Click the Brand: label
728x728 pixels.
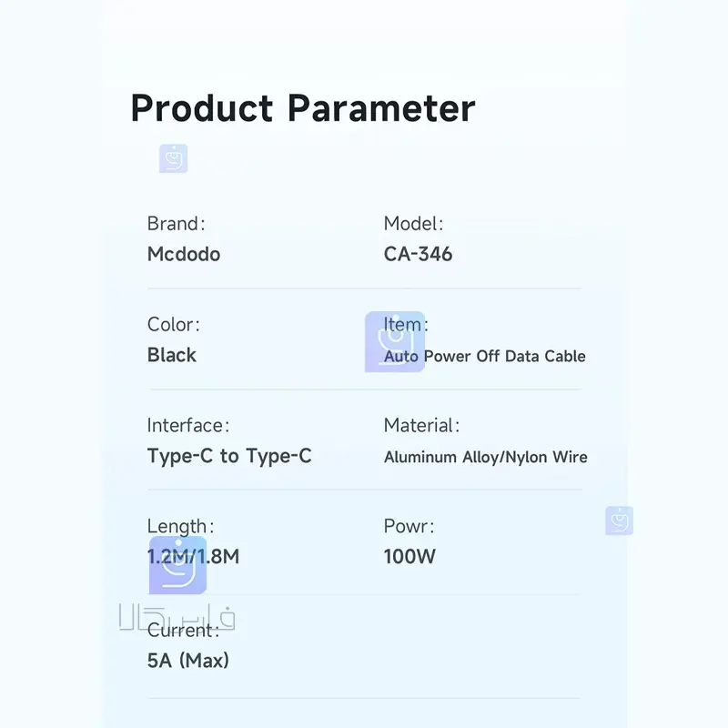click(177, 224)
